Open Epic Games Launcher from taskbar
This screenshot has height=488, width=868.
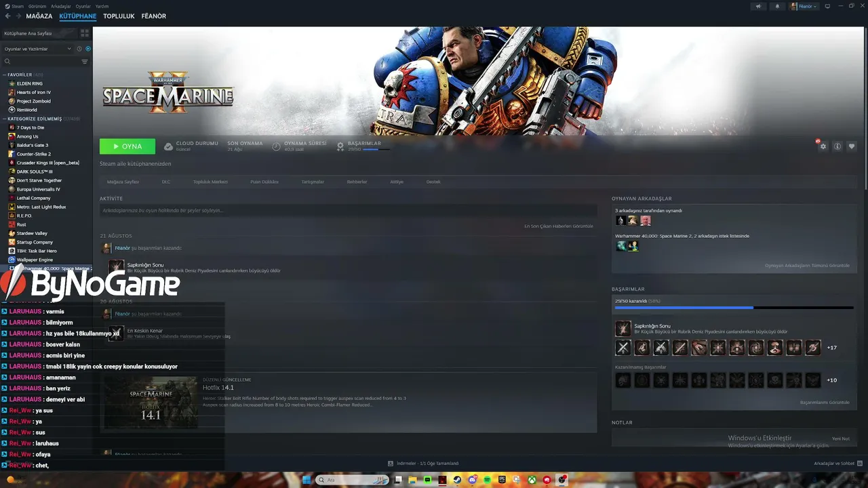(502, 480)
